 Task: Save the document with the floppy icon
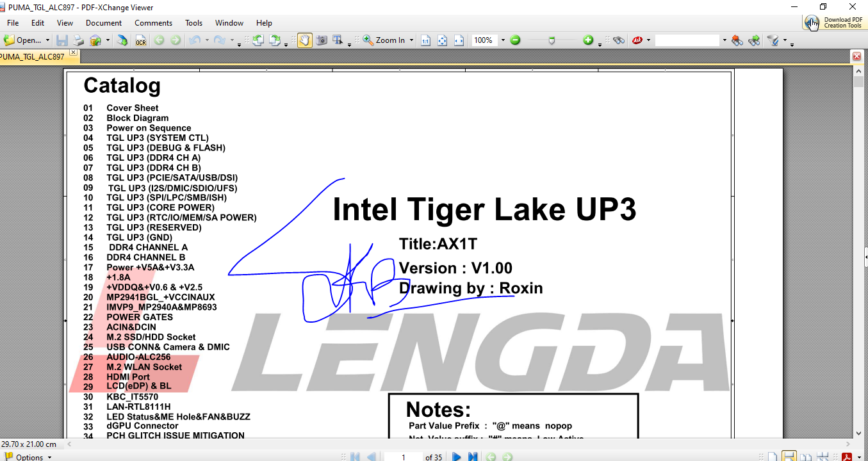(x=62, y=40)
